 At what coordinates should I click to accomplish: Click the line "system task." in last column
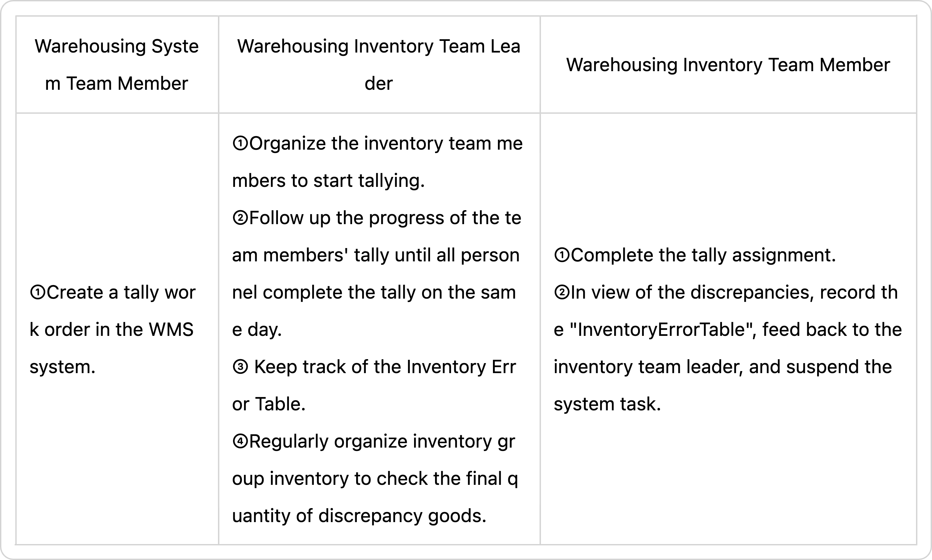607,404
